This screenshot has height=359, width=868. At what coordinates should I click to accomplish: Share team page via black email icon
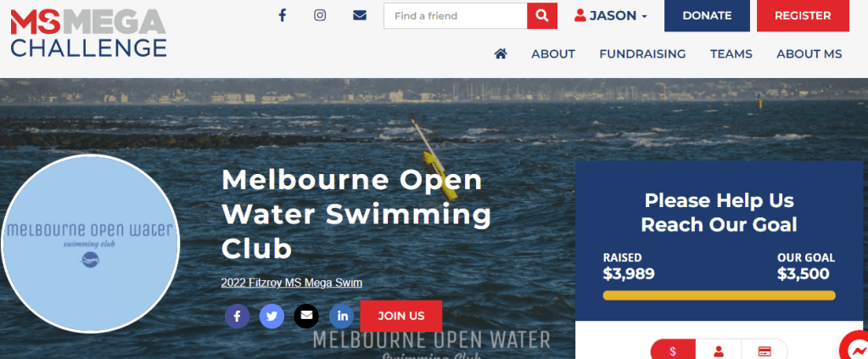(306, 317)
